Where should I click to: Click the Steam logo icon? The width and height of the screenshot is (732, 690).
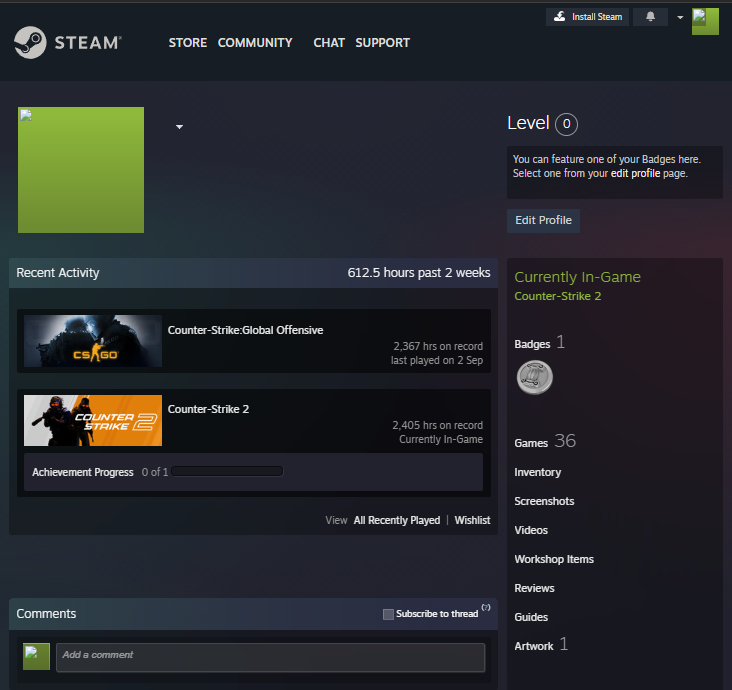click(x=30, y=42)
